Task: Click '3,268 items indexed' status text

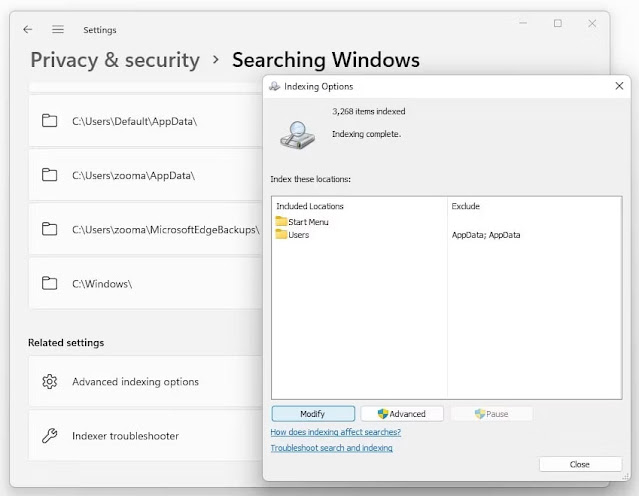Action: [368, 111]
